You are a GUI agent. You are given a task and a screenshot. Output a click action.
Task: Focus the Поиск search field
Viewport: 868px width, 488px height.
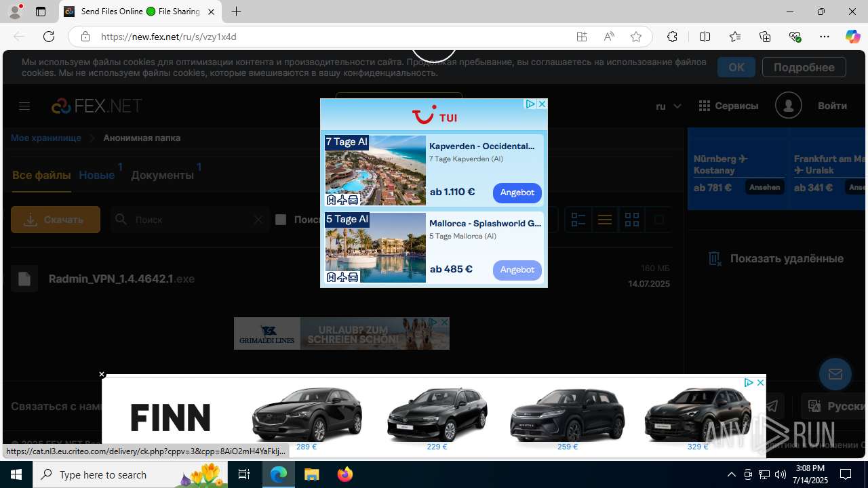click(190, 220)
